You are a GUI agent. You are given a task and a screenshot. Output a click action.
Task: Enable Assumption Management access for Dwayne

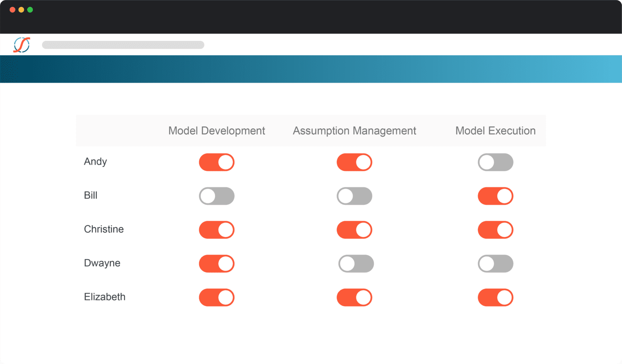356,263
